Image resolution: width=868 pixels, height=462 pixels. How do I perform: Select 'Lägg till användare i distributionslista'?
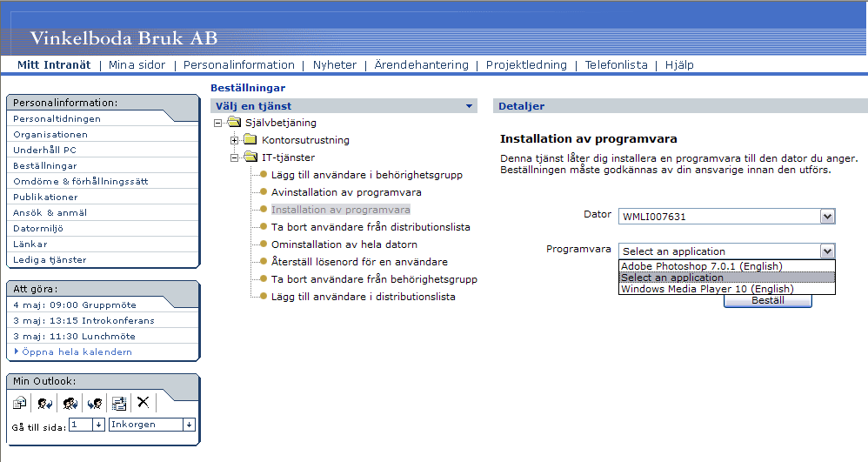coord(364,297)
